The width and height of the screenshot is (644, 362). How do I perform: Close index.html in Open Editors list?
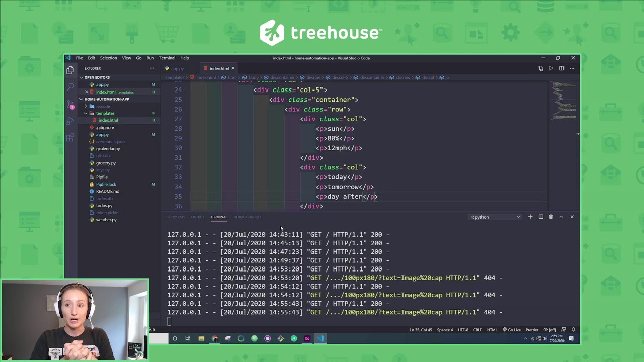(86, 92)
